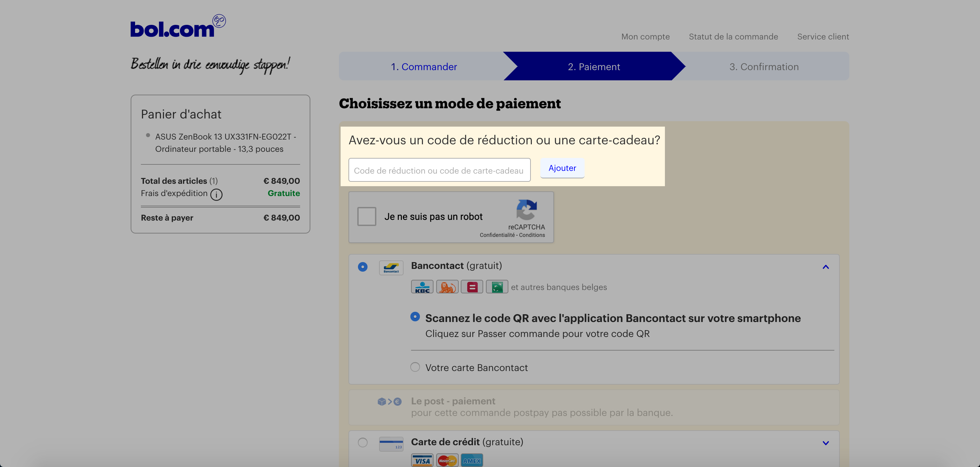980x467 pixels.
Task: Click the 'Gratuite' shipping value
Action: pos(283,193)
